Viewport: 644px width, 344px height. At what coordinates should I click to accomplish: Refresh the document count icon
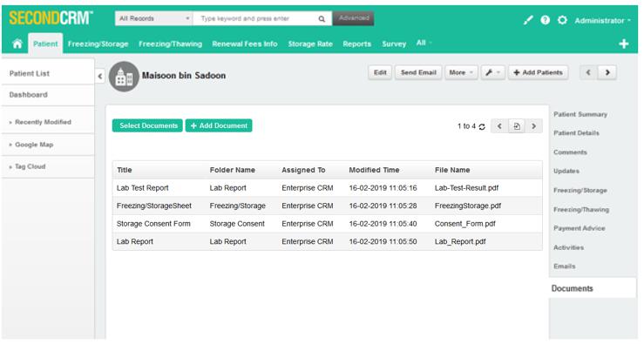pyautogui.click(x=482, y=126)
